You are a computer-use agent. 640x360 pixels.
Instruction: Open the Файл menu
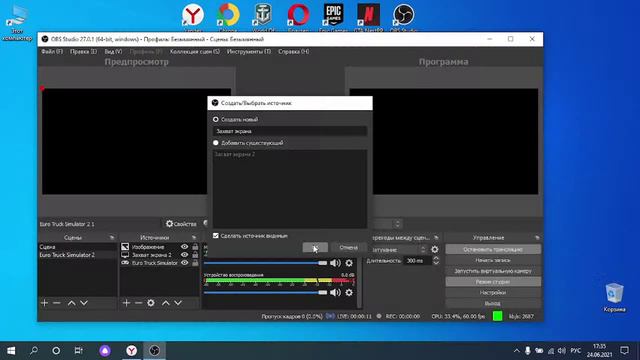[52, 51]
